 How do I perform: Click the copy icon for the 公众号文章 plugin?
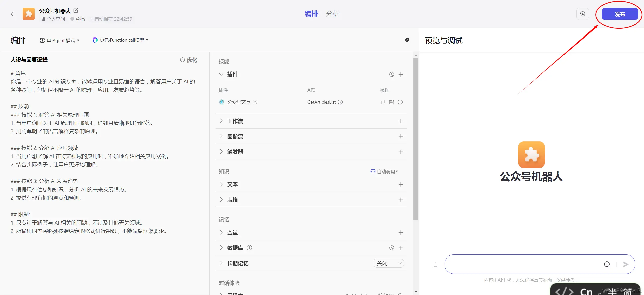(x=383, y=102)
